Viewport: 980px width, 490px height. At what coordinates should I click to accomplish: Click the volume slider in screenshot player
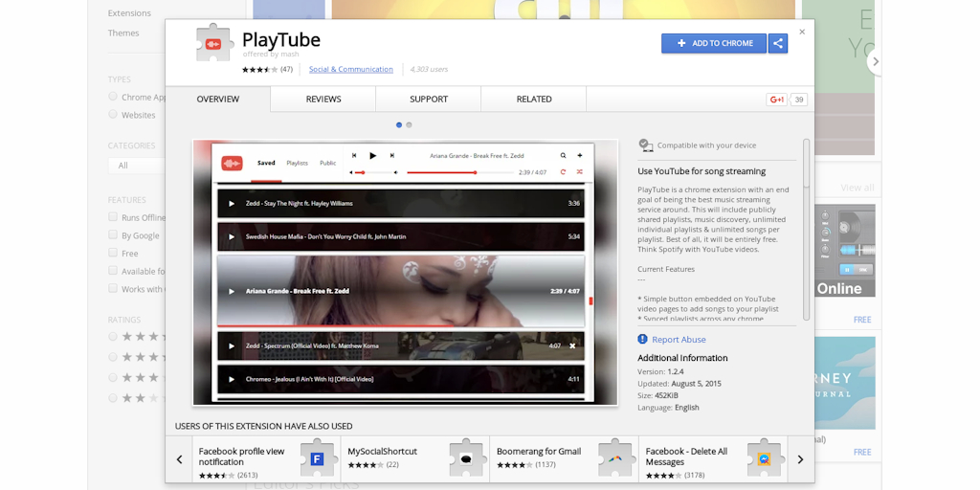click(x=373, y=172)
